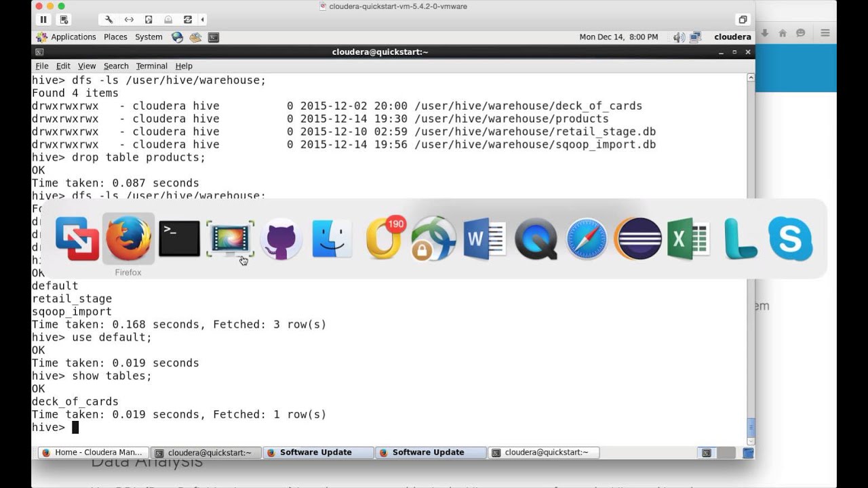This screenshot has height=488, width=868.
Task: Select QuickTime Player in the app switcher
Action: (536, 239)
